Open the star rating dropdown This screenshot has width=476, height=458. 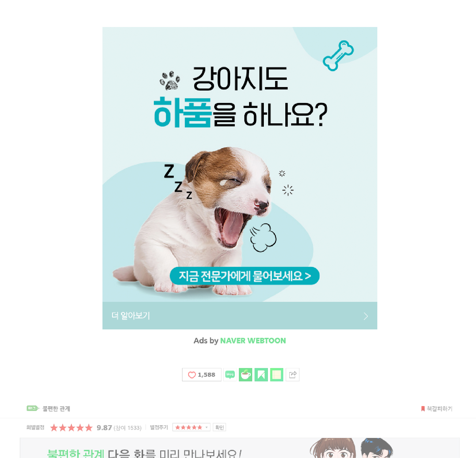[x=191, y=427]
